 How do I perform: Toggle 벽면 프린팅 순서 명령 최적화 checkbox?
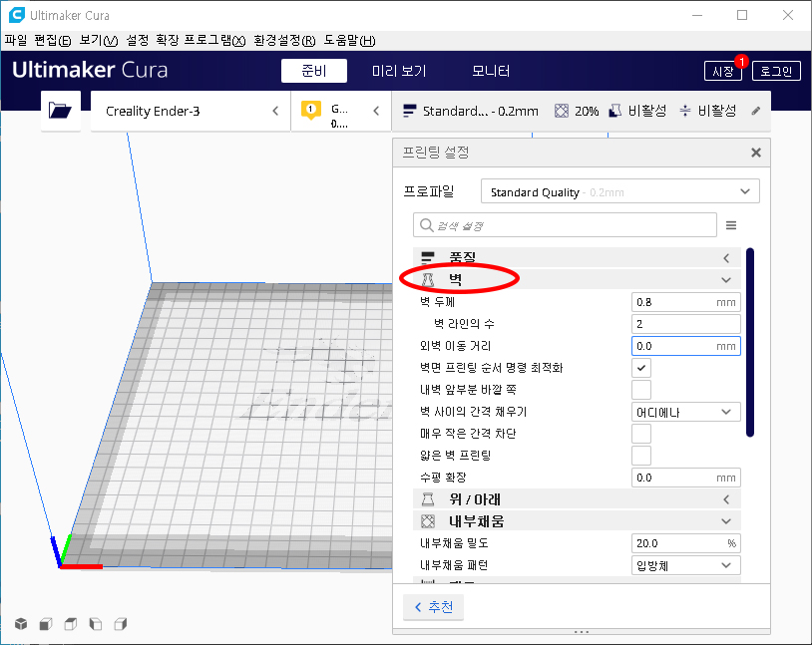641,368
